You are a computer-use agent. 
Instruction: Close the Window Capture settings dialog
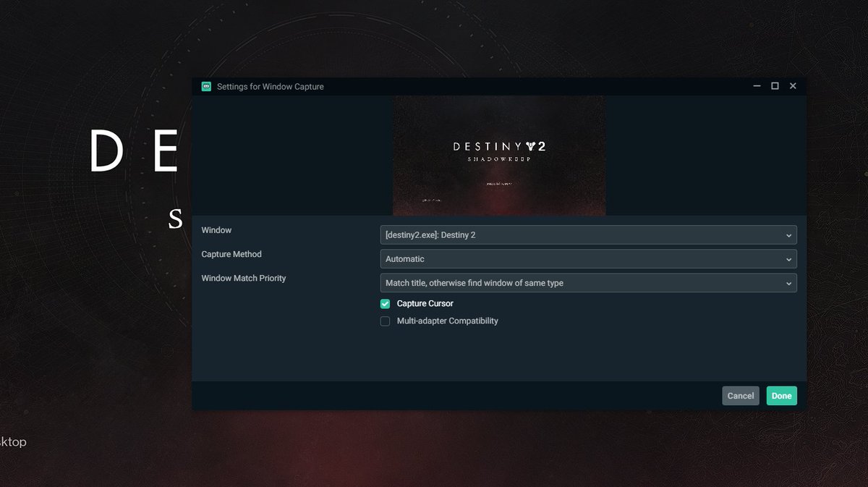coord(793,86)
